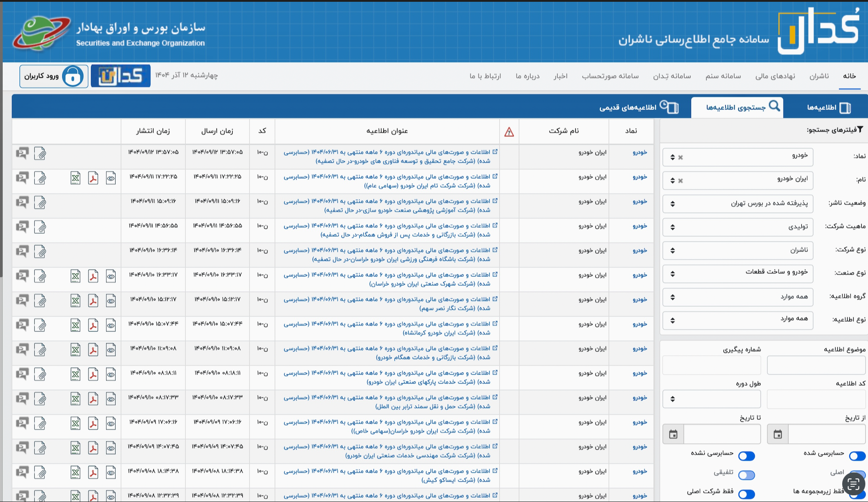Toggle the حسابرسی نشده switch
868x502 pixels.
pos(746,456)
